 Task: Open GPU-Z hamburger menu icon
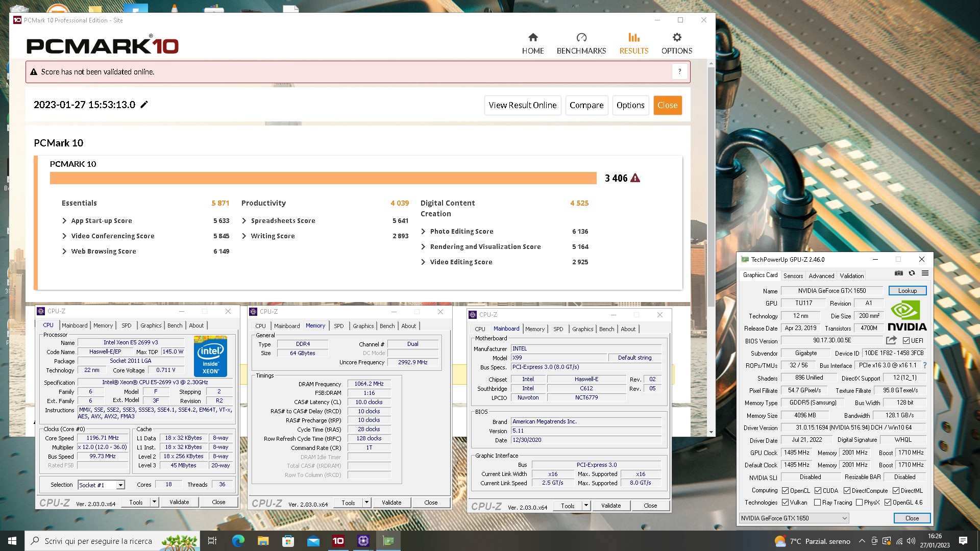pyautogui.click(x=925, y=273)
